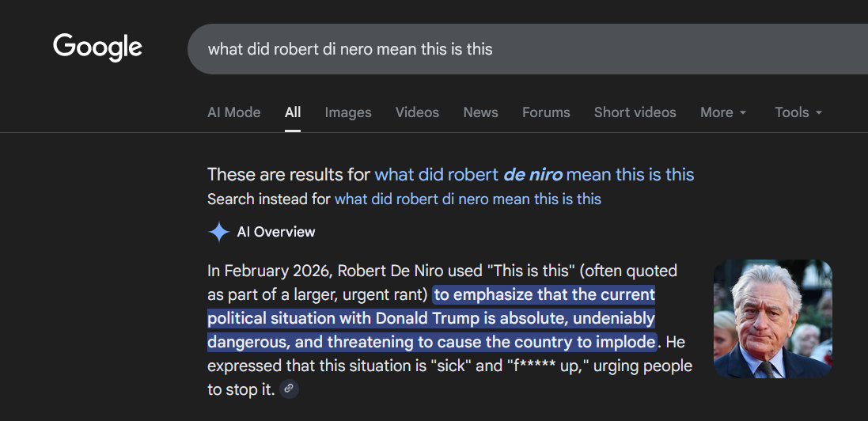The width and height of the screenshot is (868, 421).
Task: Switch to the Forums tab
Action: pyautogui.click(x=546, y=112)
